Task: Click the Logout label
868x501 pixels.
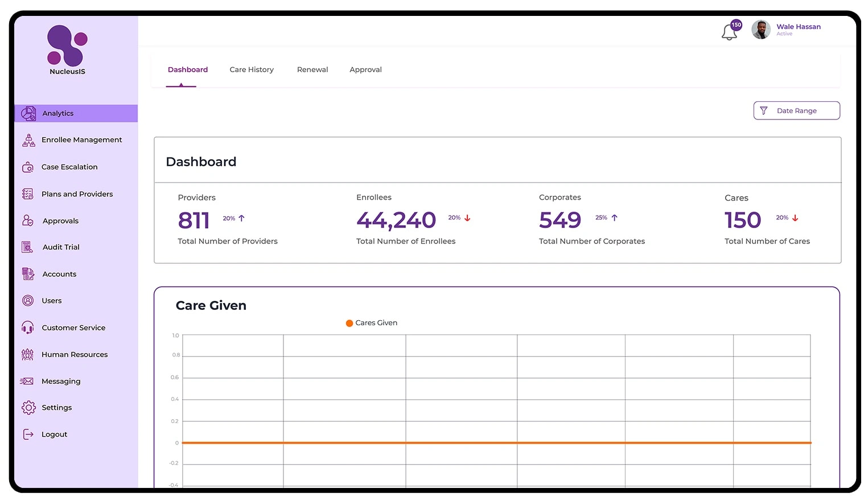Action: click(x=54, y=434)
